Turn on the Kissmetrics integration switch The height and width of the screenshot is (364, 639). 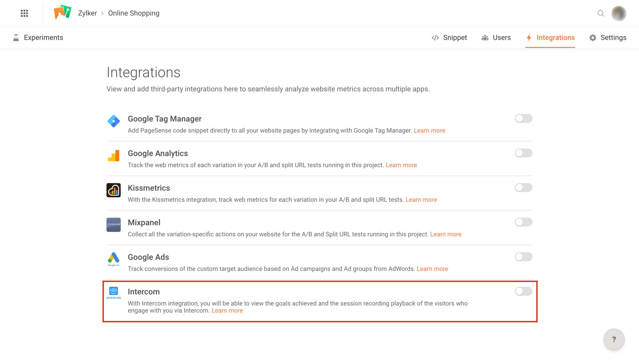pos(523,188)
